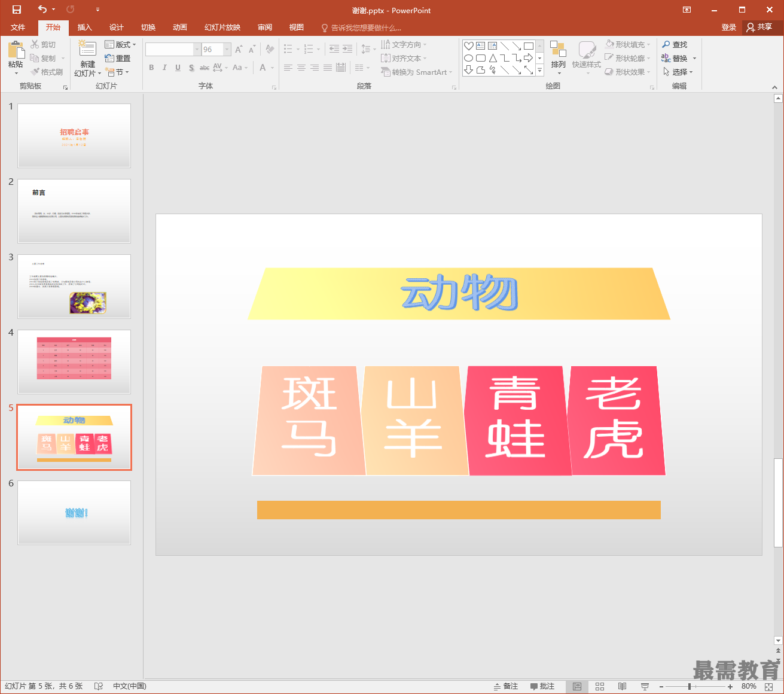Toggle Italic formatting
Screen dimensions: 784x694
(164, 68)
